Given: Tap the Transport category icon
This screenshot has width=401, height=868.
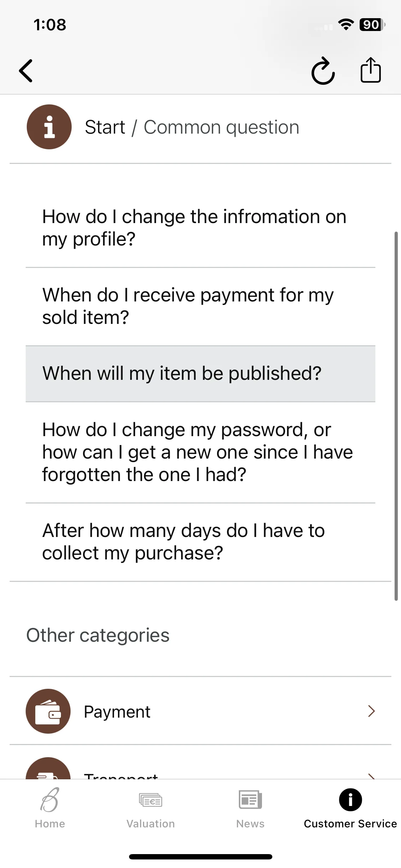Looking at the screenshot, I should point(48,768).
